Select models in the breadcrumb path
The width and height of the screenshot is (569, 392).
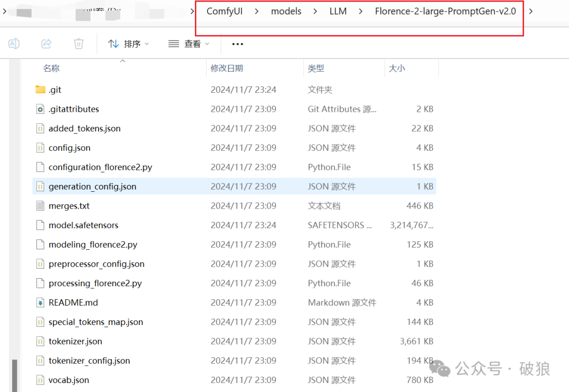tap(286, 11)
